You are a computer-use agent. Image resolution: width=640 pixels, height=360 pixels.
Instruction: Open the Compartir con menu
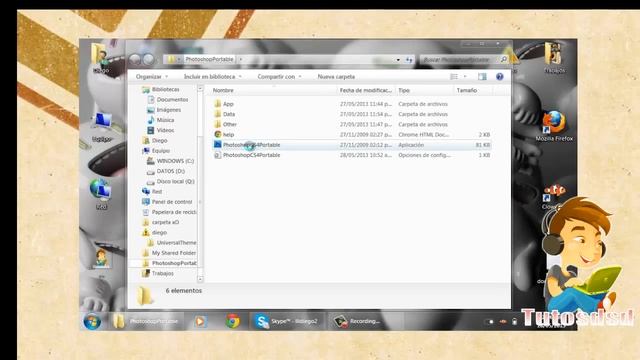(x=279, y=77)
